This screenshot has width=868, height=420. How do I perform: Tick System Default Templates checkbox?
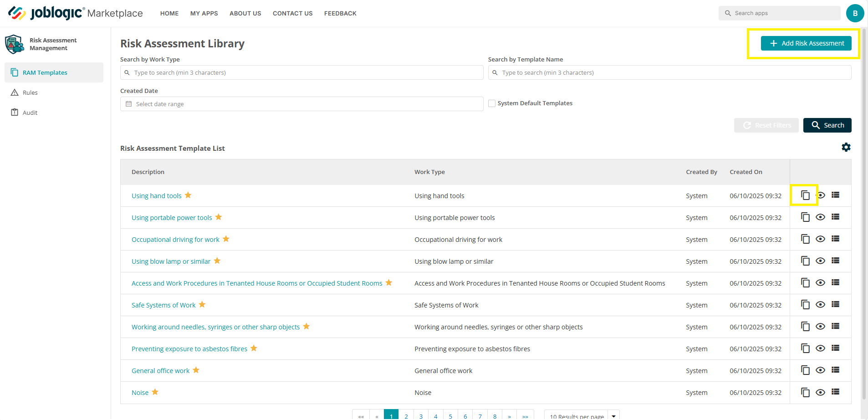point(492,103)
